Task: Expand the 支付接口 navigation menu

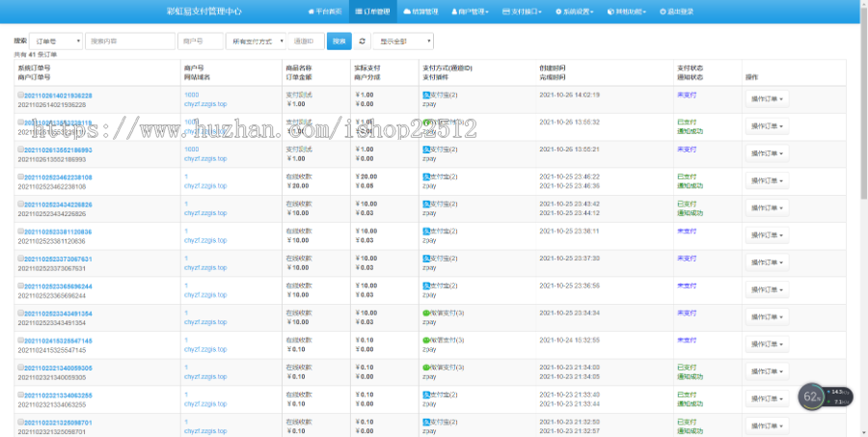Action: click(522, 12)
